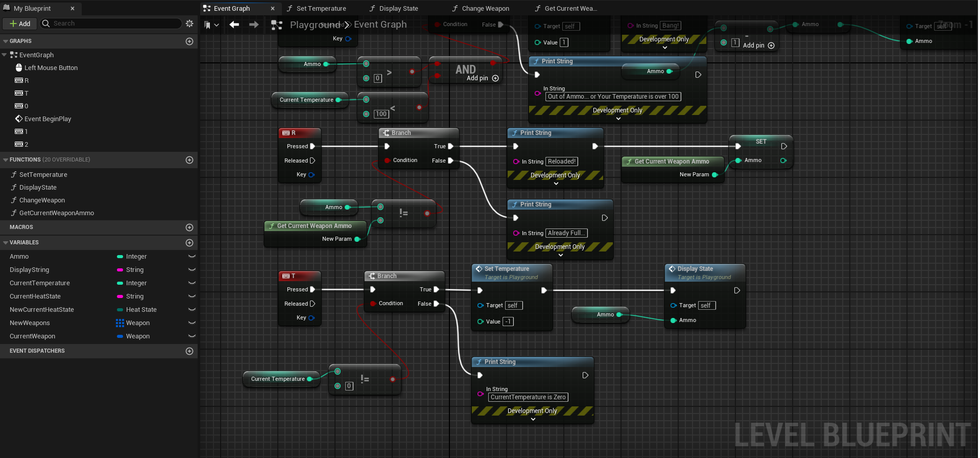980x458 pixels.
Task: Select the ChangeWeapon function
Action: click(42, 200)
